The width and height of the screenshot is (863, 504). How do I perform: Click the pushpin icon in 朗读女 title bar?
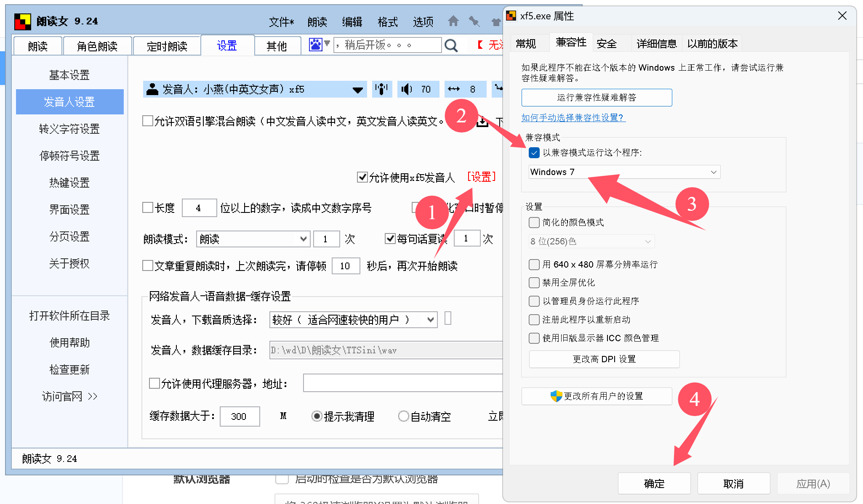(x=474, y=21)
